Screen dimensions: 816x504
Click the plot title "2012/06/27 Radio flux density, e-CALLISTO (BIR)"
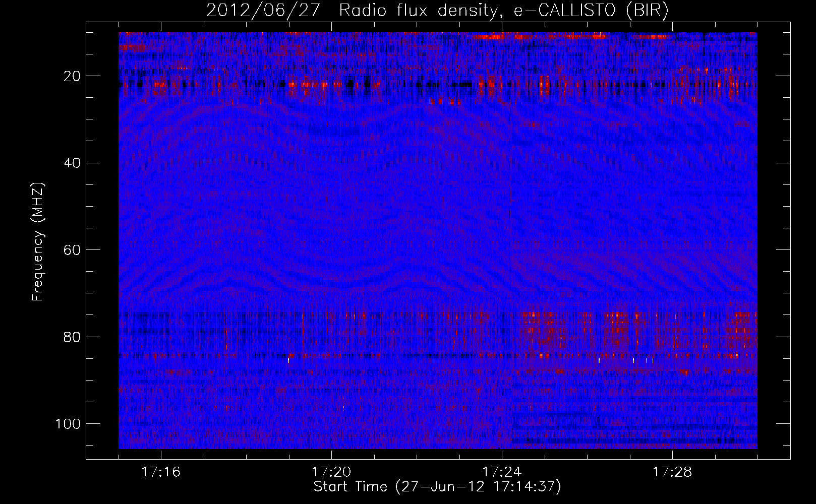(437, 11)
